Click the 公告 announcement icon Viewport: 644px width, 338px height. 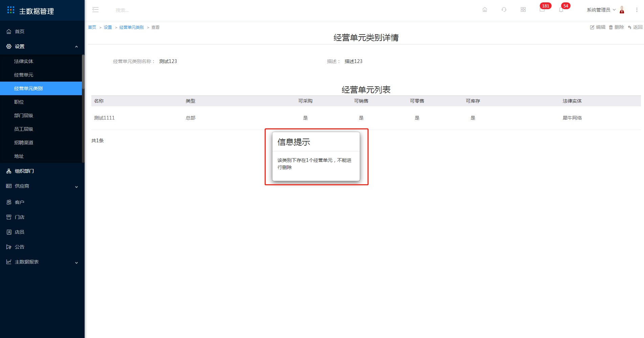click(9, 247)
